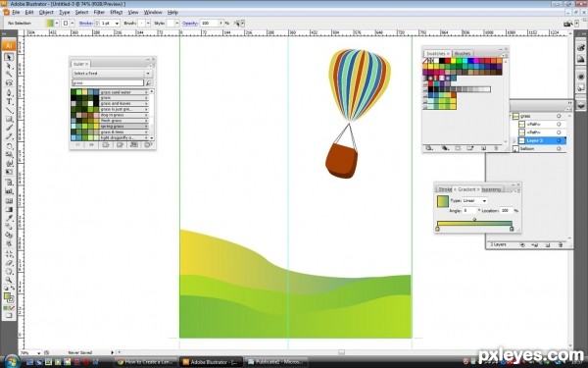Select the Line Segment tool
Screen dimensions: 588x368
(9, 110)
